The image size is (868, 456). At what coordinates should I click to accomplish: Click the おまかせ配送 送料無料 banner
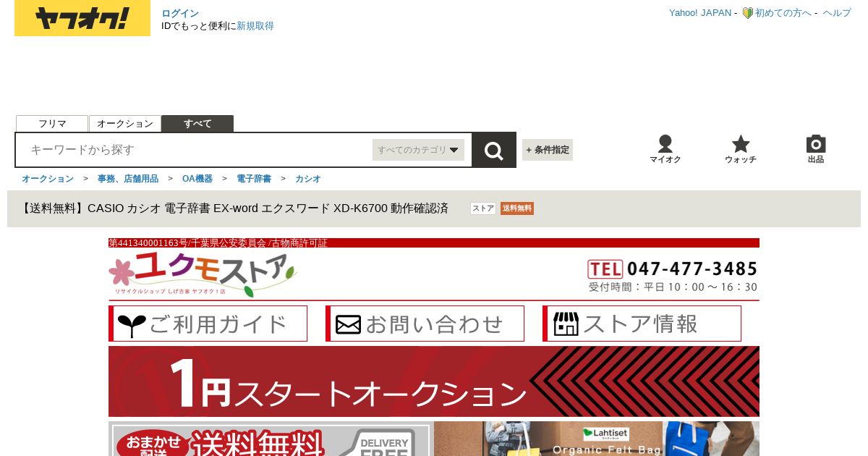pyautogui.click(x=271, y=439)
